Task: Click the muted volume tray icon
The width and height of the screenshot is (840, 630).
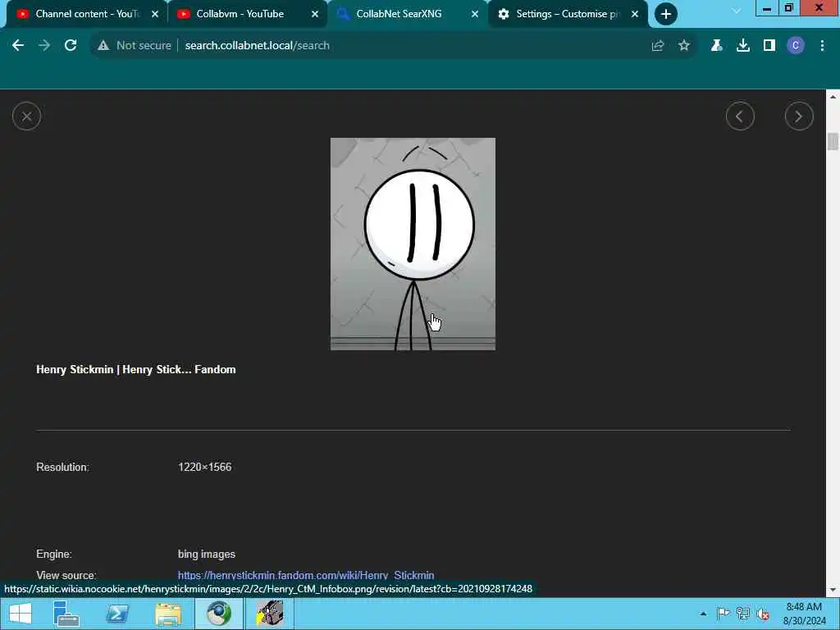Action: click(x=763, y=614)
